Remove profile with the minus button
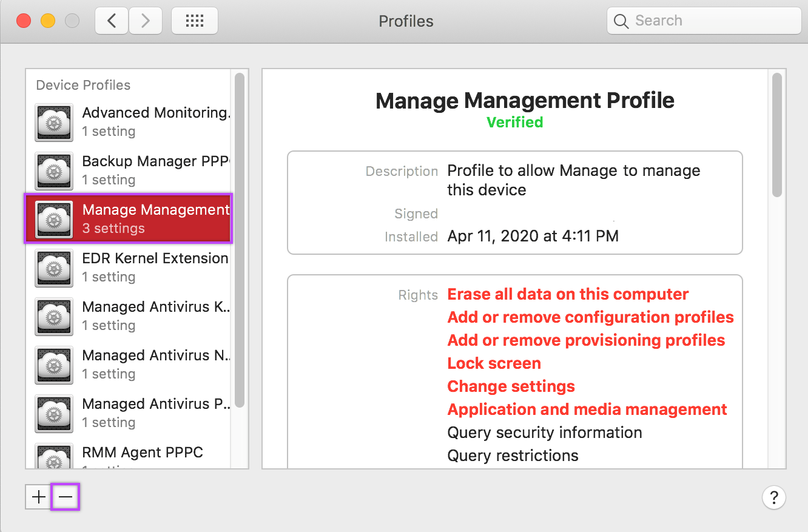 pyautogui.click(x=66, y=497)
